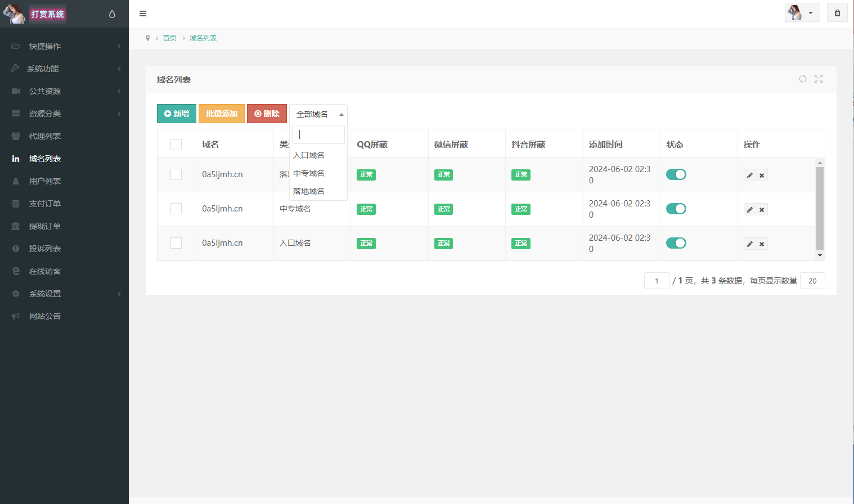854x504 pixels.
Task: Click the hamburger menu icon to collapse sidebar
Action: click(143, 13)
